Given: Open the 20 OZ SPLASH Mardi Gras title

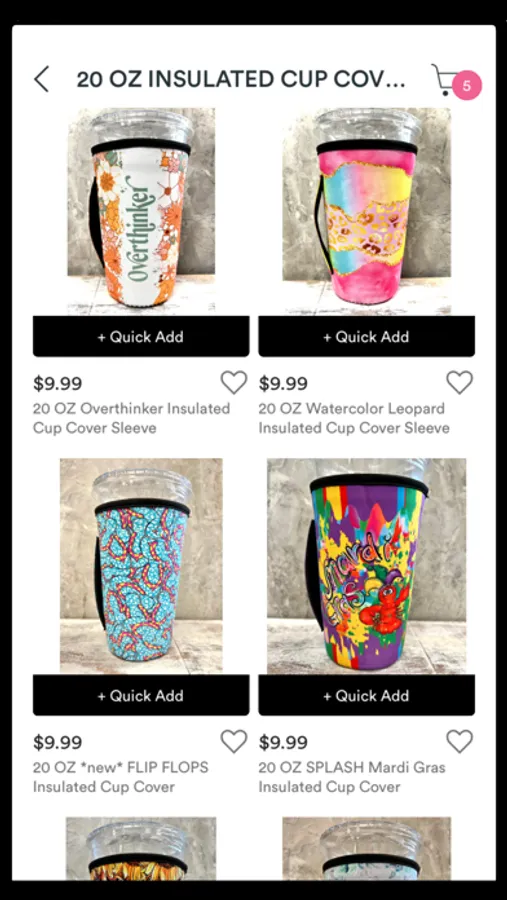Looking at the screenshot, I should tap(352, 777).
